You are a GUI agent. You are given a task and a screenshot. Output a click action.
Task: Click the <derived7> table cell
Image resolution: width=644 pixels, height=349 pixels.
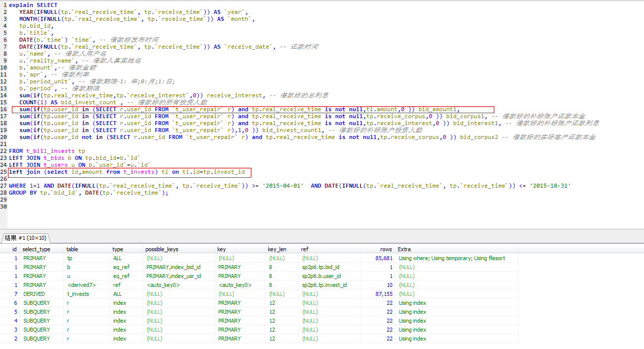(81, 285)
